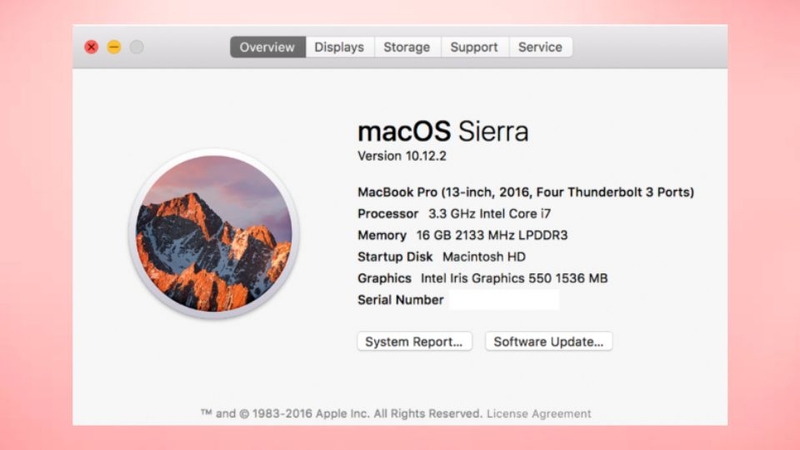The image size is (800, 450).
Task: Click the Processor 3.3 GHz Intel Core i7 line
Action: [454, 214]
